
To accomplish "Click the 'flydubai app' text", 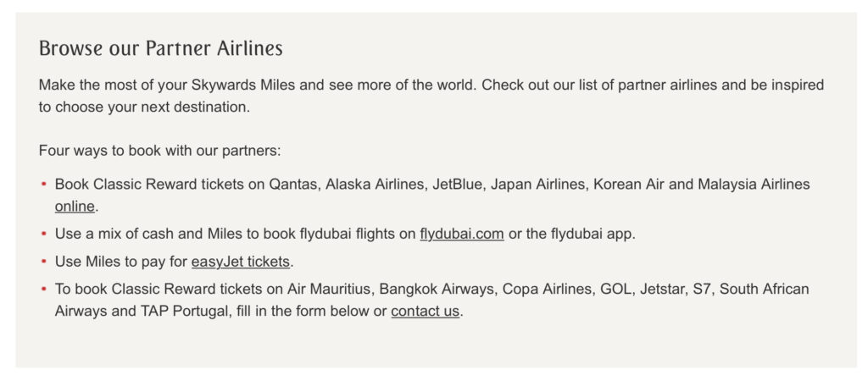I will [591, 234].
